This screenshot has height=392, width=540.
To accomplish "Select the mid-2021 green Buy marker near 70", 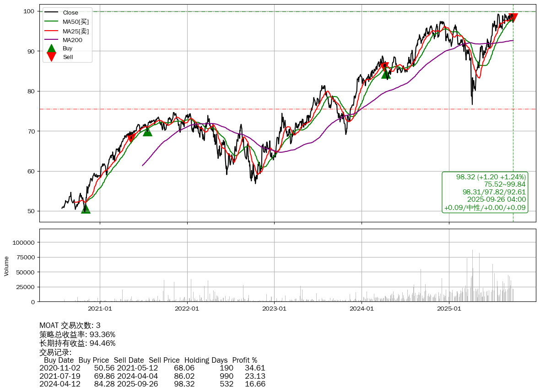I will click(x=147, y=132).
